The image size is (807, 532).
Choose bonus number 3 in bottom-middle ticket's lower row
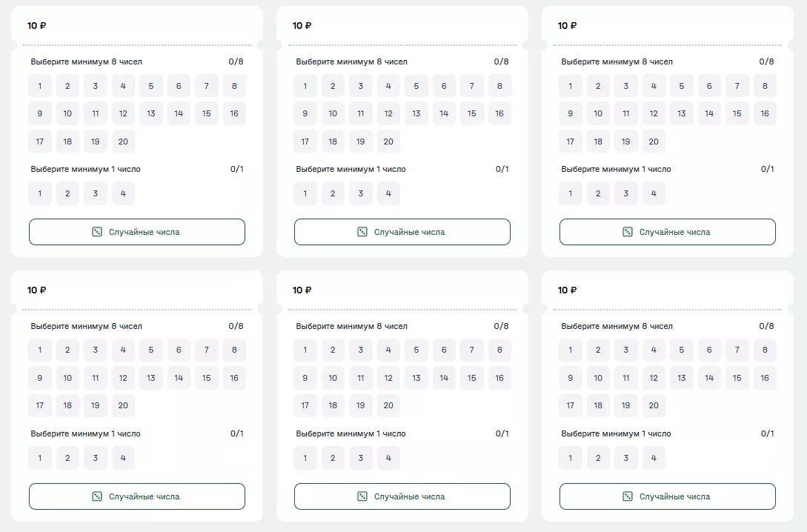[361, 459]
